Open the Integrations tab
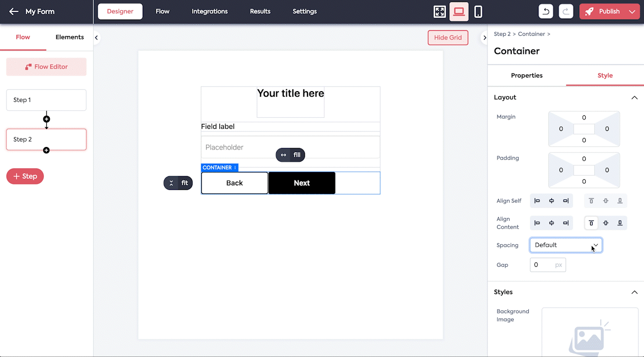The width and height of the screenshot is (644, 357). [209, 12]
